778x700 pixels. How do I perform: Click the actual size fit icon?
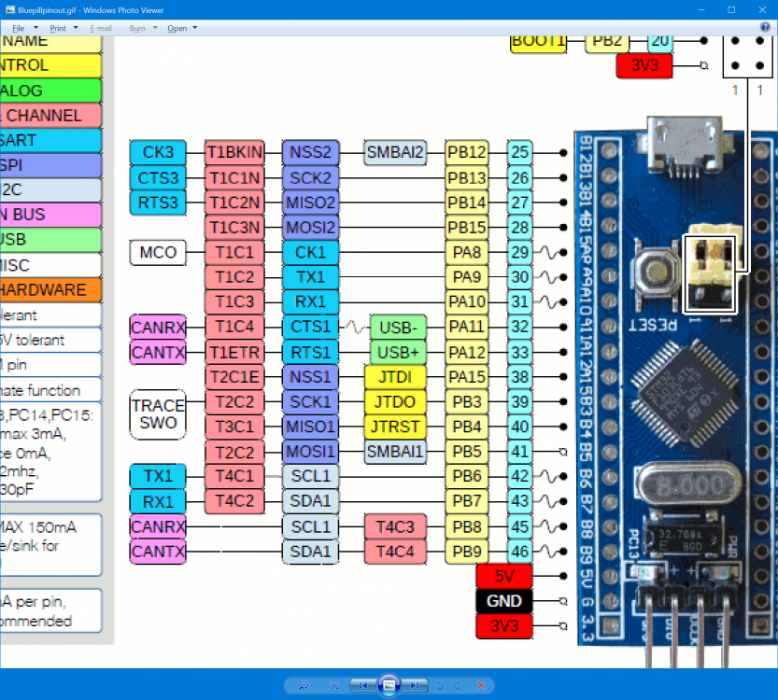tap(334, 686)
